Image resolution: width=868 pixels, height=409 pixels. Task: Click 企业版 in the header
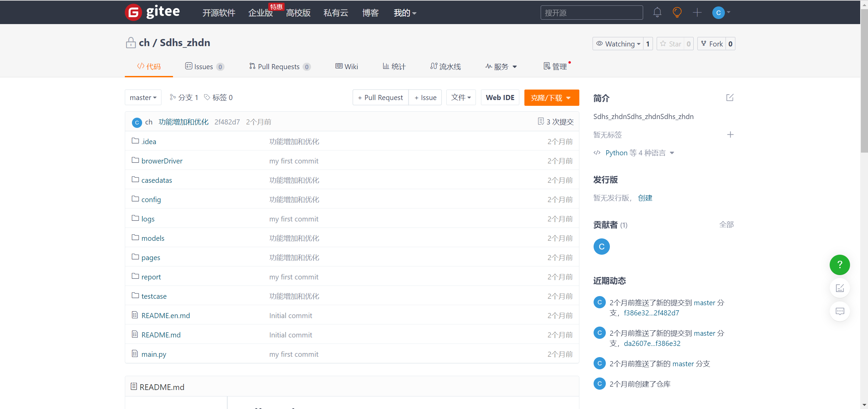pyautogui.click(x=261, y=13)
